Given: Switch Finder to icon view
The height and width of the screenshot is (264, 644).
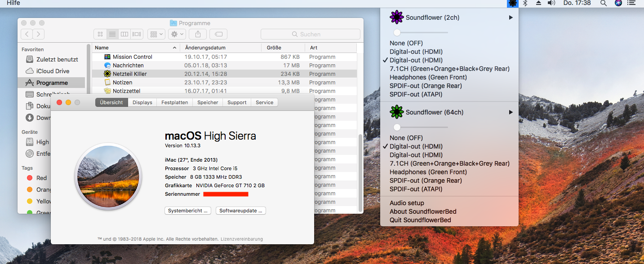Looking at the screenshot, I should click(x=100, y=34).
